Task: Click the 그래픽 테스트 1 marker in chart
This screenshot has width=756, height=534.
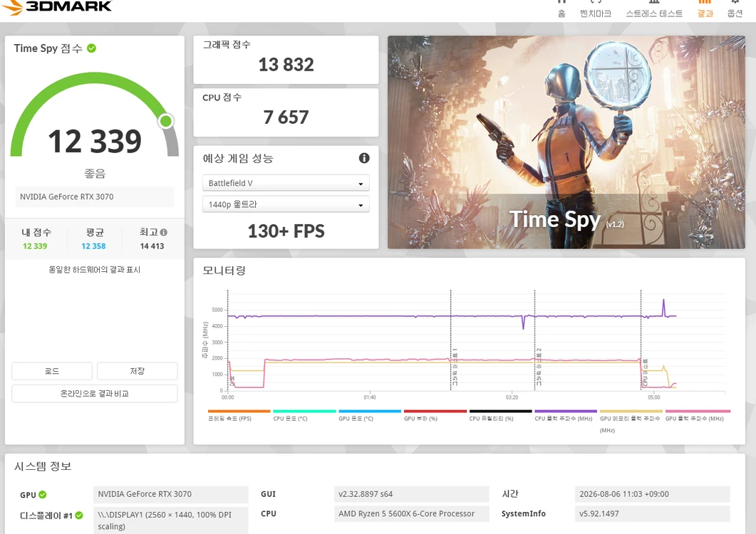Action: click(455, 367)
